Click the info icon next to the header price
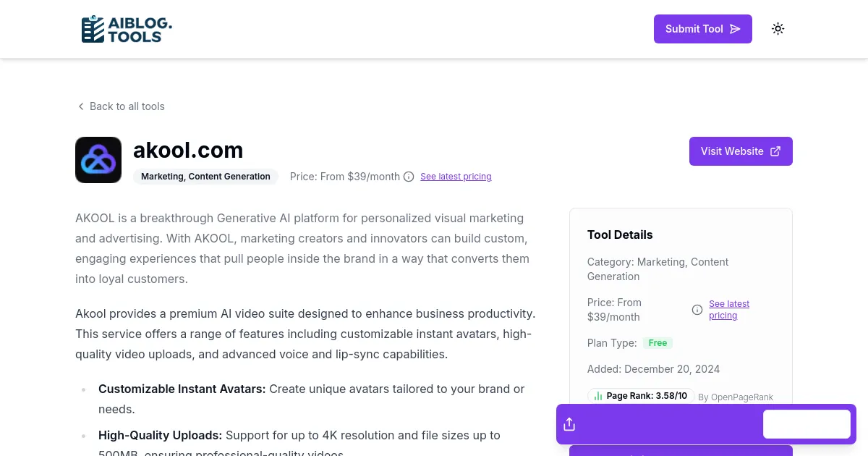Viewport: 868px width, 456px height. pyautogui.click(x=409, y=177)
